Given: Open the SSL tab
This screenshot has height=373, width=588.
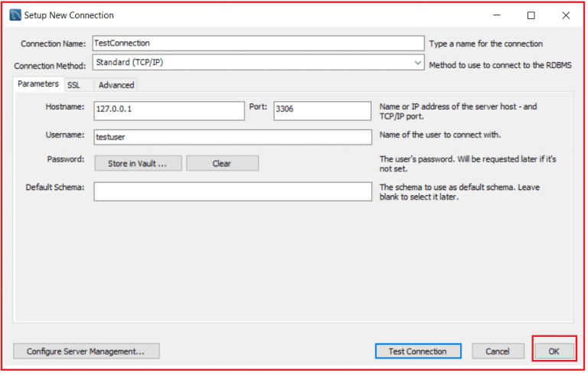Looking at the screenshot, I should 73,85.
